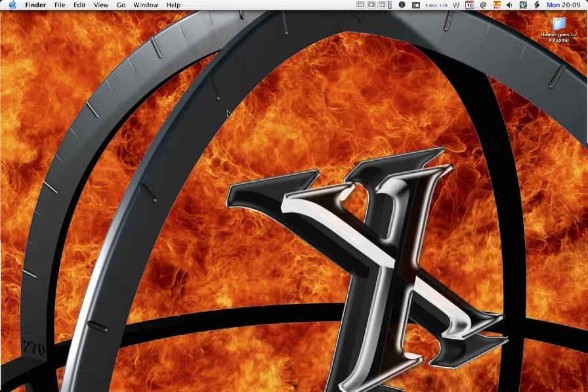Open the File menu

click(x=60, y=5)
